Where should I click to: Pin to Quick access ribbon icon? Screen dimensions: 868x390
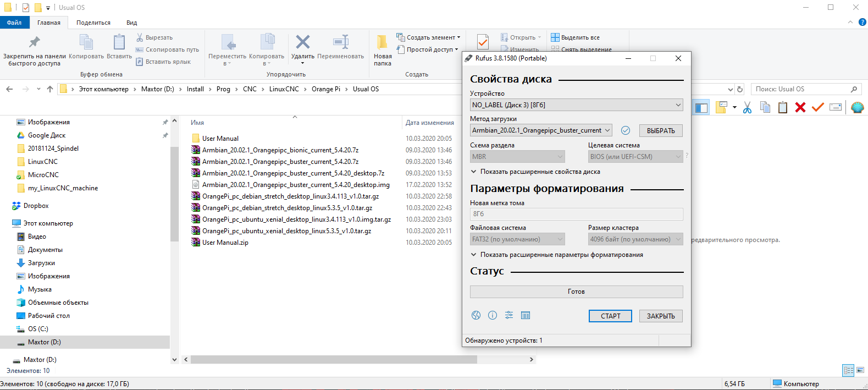coord(34,42)
